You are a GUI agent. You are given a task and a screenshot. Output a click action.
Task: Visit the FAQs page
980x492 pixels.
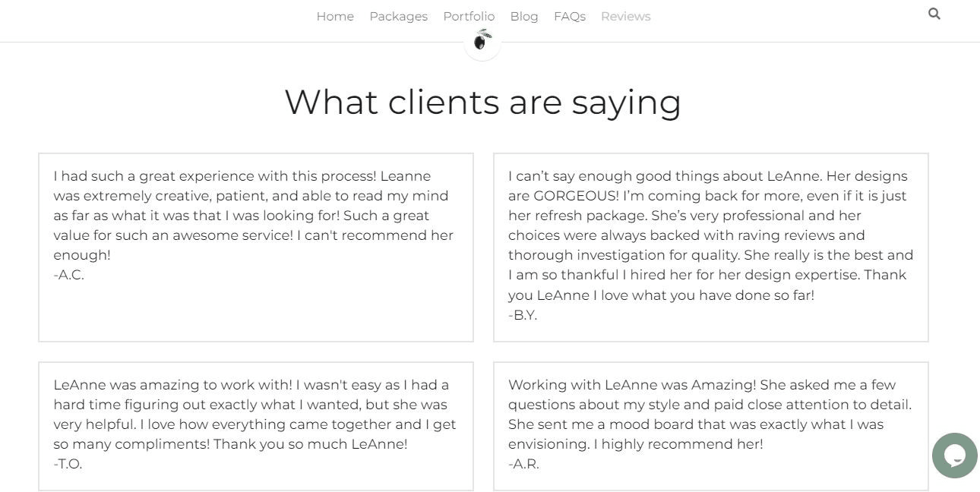pyautogui.click(x=570, y=17)
